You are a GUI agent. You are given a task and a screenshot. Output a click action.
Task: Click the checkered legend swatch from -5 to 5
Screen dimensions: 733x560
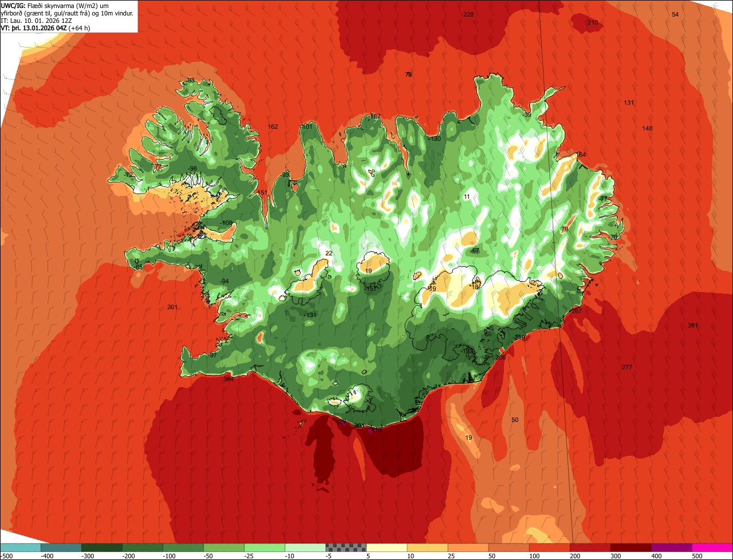click(x=346, y=547)
